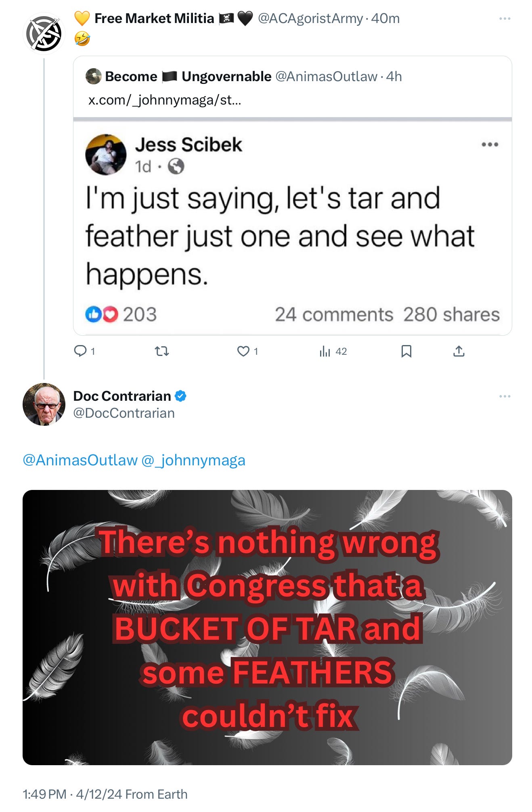Screen dimensions: 532x812
Task: Open more options for the Free Market Militia post
Action: (505, 19)
